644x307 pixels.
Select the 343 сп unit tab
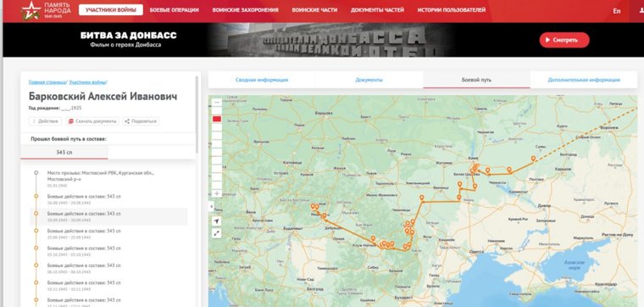coord(64,152)
